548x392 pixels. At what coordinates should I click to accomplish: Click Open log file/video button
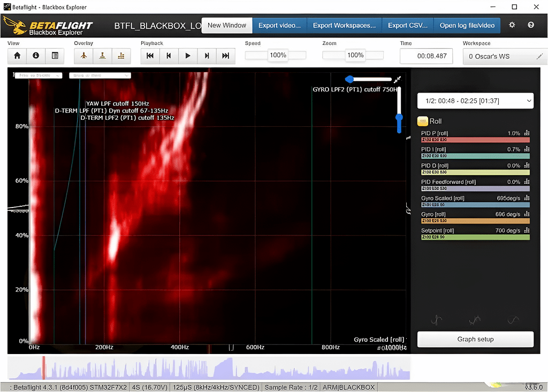click(467, 26)
